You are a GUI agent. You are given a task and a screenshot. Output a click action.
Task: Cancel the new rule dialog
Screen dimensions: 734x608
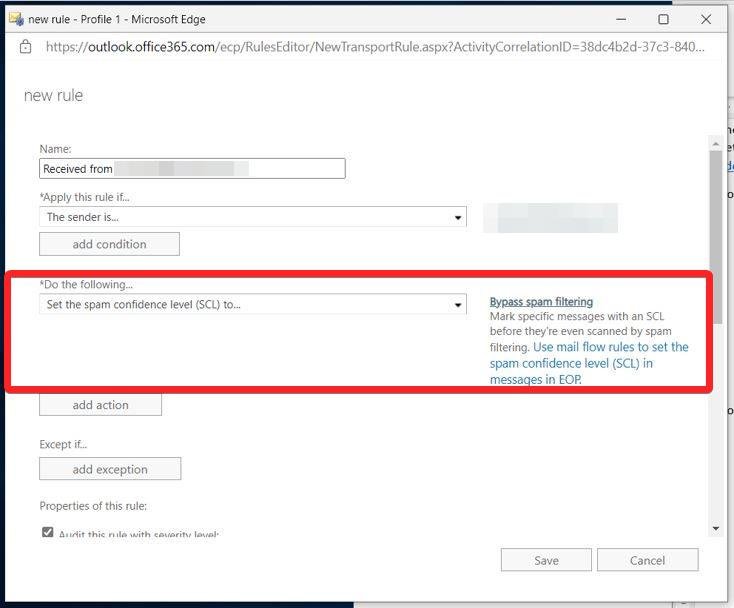[x=647, y=560]
